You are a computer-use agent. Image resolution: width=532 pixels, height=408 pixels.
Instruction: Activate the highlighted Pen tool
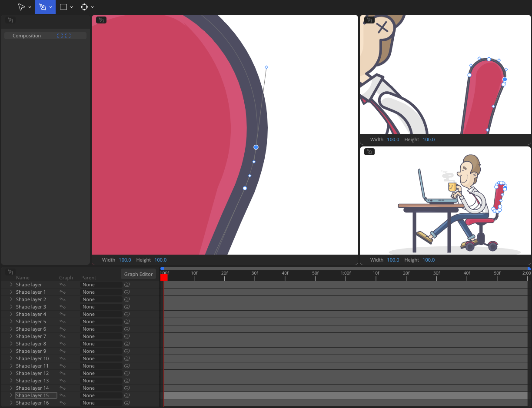[42, 7]
